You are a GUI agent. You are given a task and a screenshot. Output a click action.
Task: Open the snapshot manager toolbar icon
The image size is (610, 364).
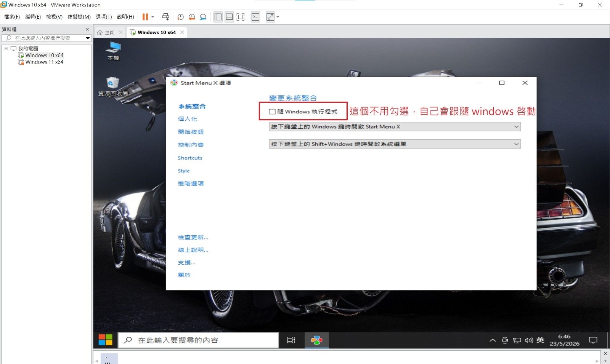pos(203,17)
